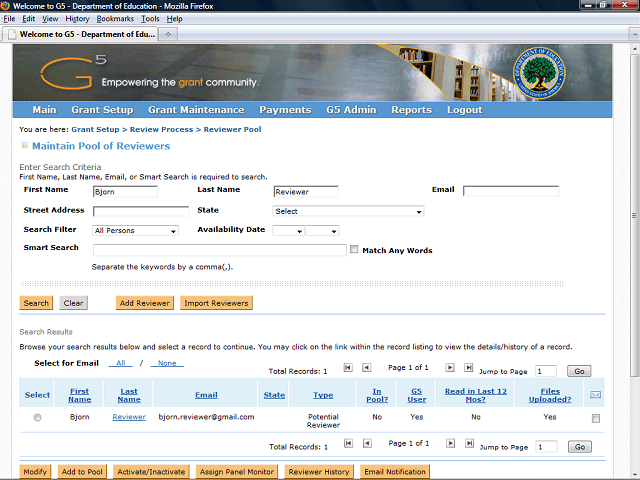640x480 pixels.
Task: Select the Welcome to G5 browser tab
Action: point(81,34)
